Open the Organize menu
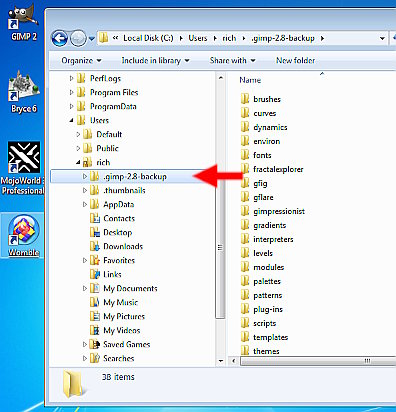The height and width of the screenshot is (412, 396). pos(81,60)
